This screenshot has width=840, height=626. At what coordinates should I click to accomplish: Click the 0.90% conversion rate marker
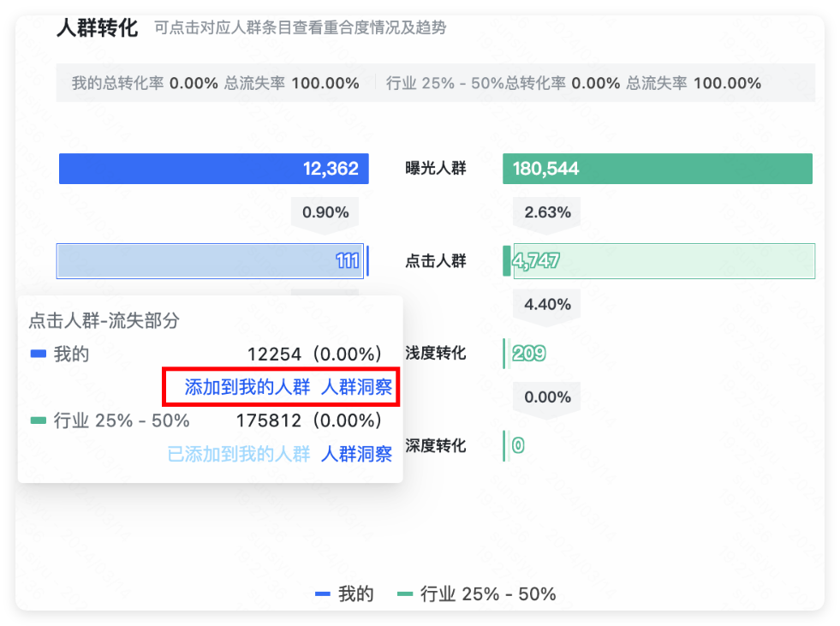point(325,212)
